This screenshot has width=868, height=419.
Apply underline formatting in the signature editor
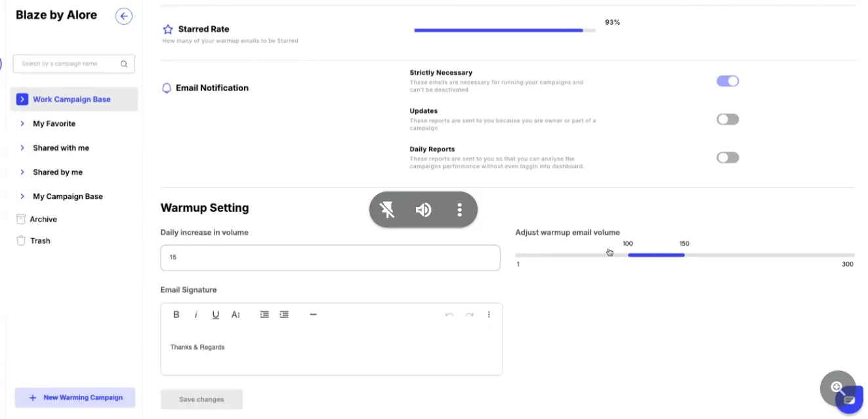point(215,314)
